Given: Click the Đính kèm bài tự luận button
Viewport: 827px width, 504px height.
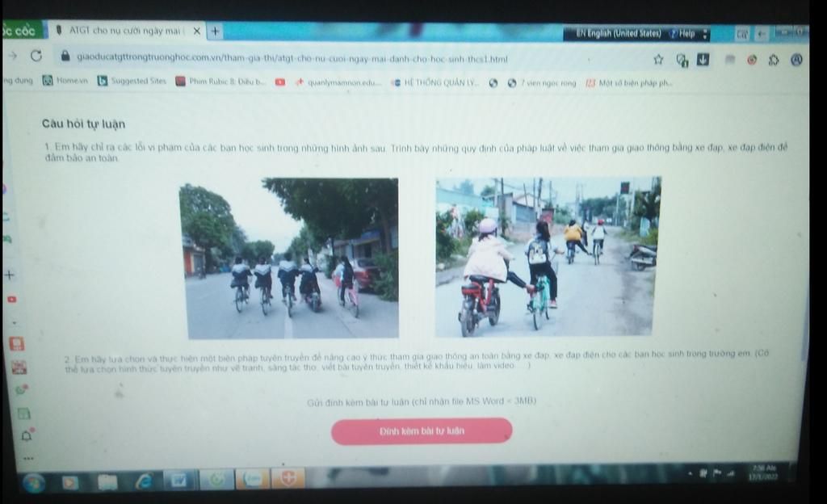Looking at the screenshot, I should tap(422, 430).
